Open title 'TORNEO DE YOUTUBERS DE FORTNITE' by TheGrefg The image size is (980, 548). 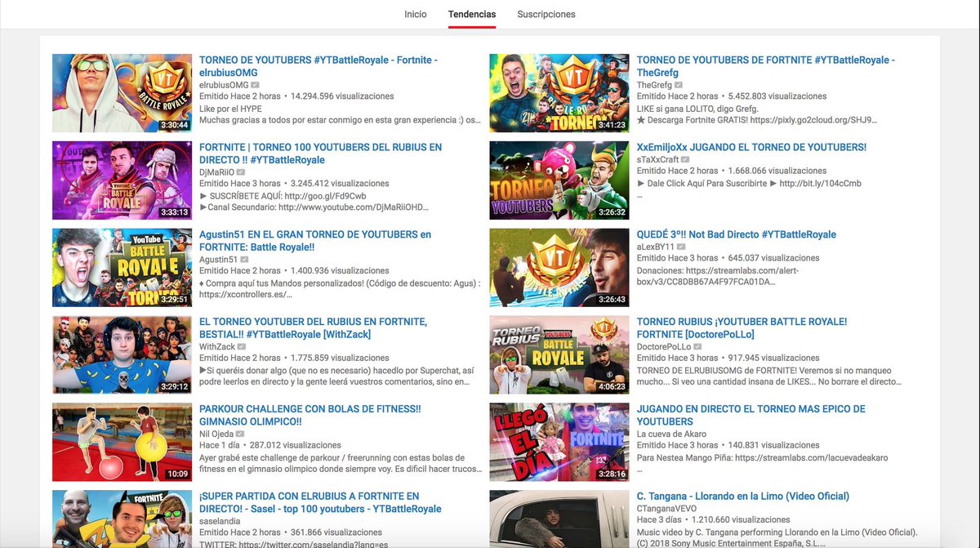(766, 66)
